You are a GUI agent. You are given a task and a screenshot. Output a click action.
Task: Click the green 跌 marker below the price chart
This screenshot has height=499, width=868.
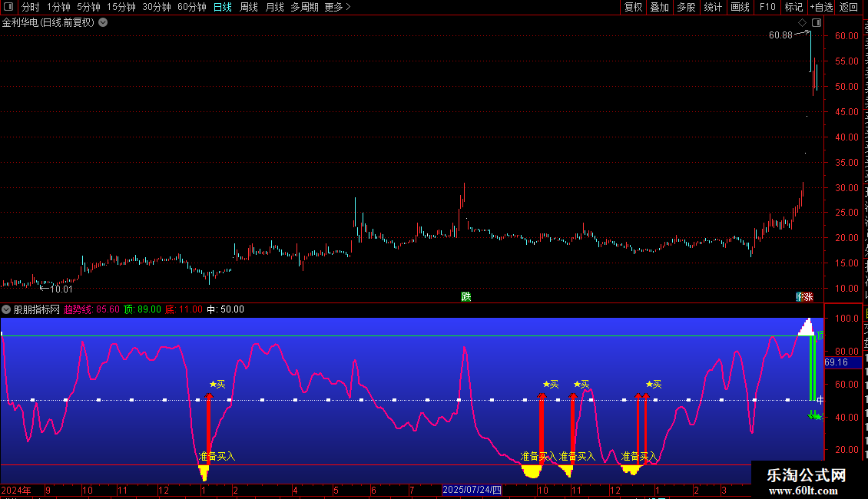click(466, 296)
